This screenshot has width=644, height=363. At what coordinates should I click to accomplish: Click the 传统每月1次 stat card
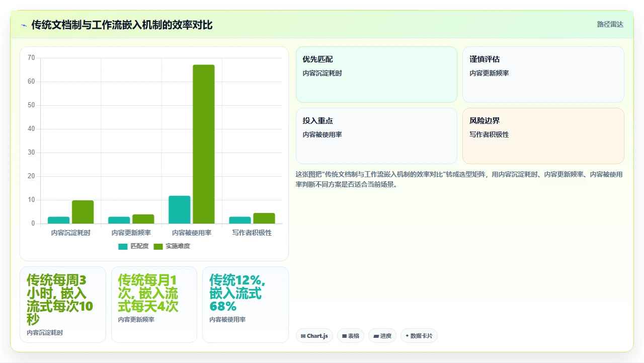[154, 305]
